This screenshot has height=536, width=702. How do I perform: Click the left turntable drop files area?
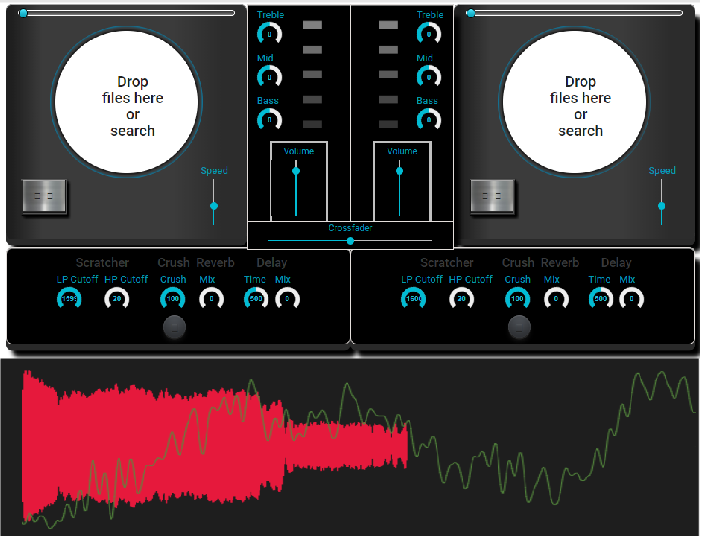(132, 106)
